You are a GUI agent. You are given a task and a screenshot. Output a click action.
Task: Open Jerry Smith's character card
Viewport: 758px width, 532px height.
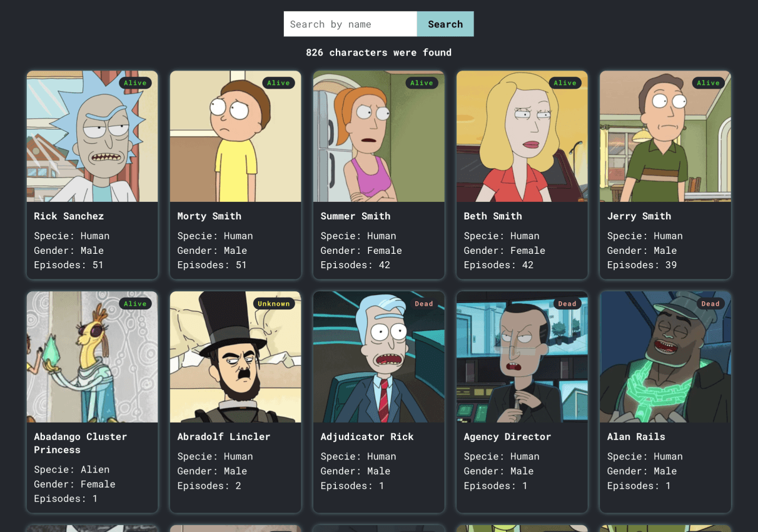(x=665, y=175)
